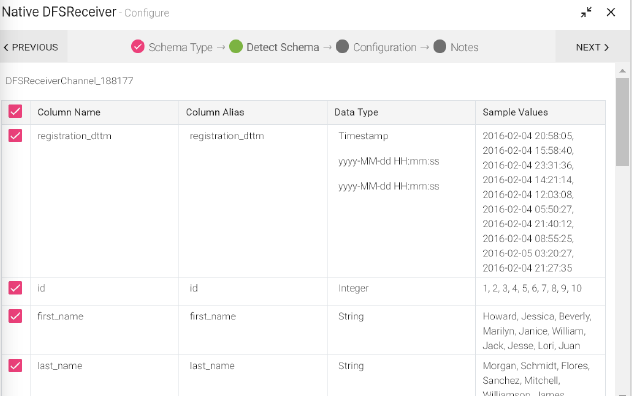Image resolution: width=632 pixels, height=396 pixels.
Task: Click the last_name column name cell
Action: 60,366
